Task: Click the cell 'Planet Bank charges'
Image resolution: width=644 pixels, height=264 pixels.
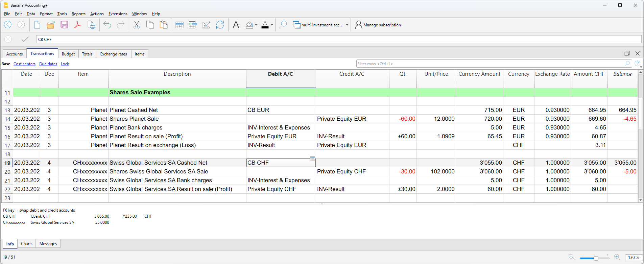Action: tap(177, 128)
